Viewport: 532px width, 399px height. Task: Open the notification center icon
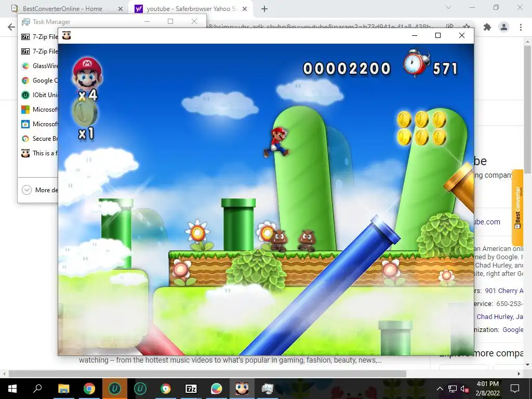[515, 389]
